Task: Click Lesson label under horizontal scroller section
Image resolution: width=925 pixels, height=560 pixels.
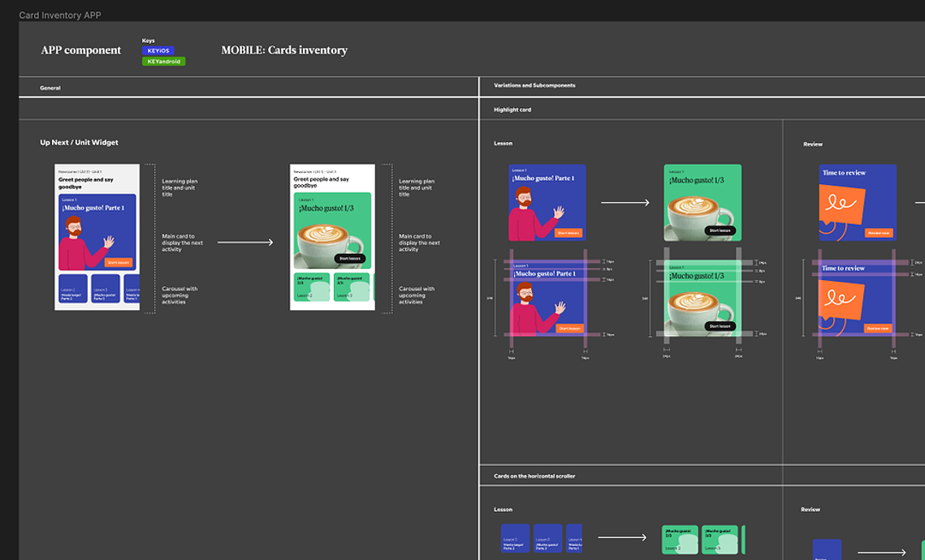Action: pyautogui.click(x=504, y=510)
